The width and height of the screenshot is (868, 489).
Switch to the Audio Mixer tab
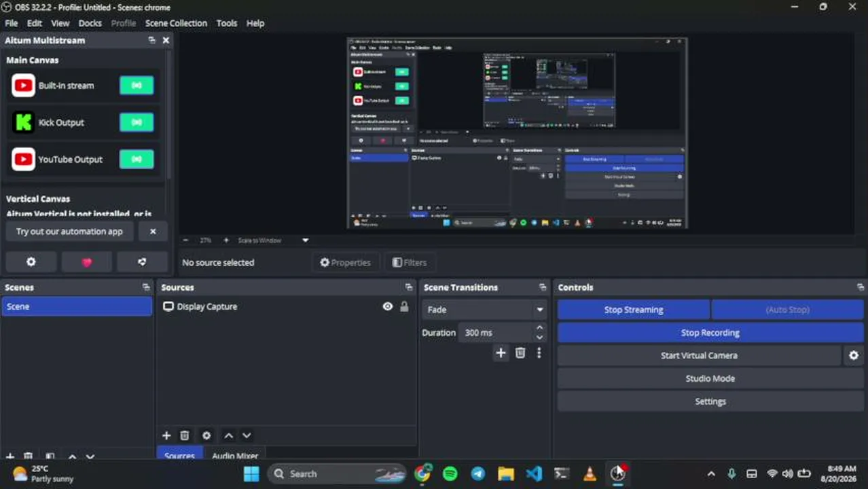click(x=235, y=456)
